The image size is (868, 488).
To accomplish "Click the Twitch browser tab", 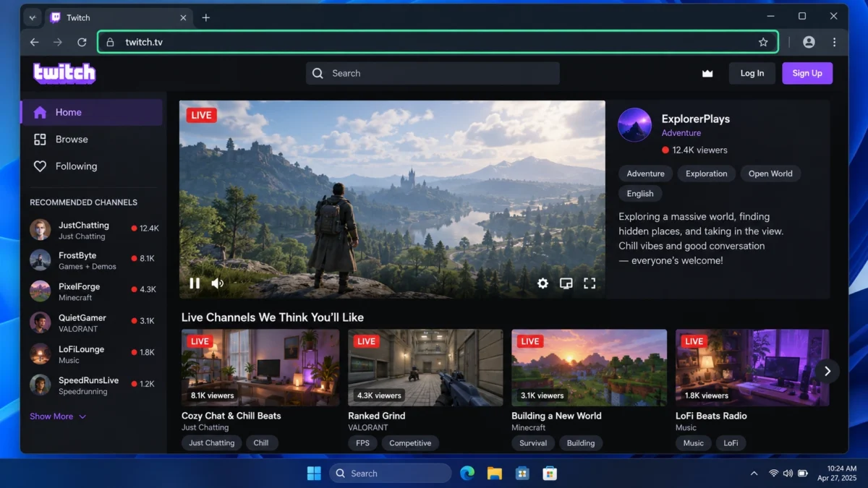I will [x=119, y=17].
